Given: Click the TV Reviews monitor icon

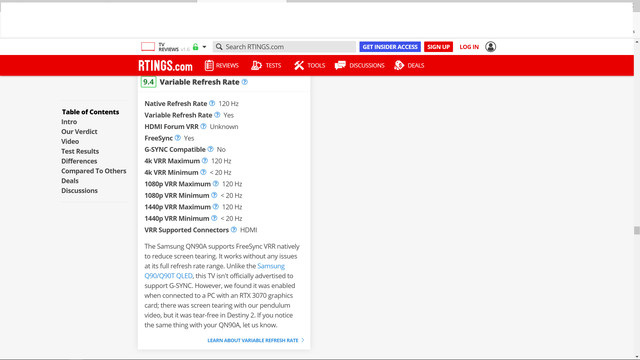Looking at the screenshot, I should pos(148,47).
